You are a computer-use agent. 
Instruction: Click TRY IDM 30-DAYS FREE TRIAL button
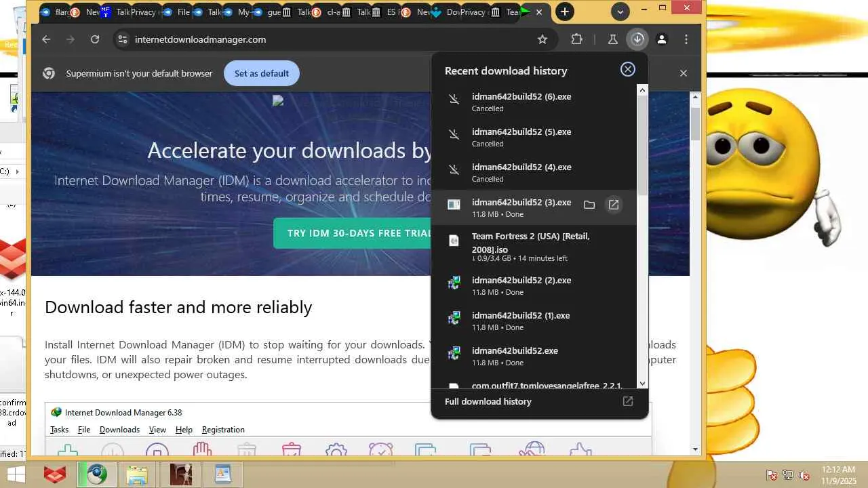click(351, 233)
